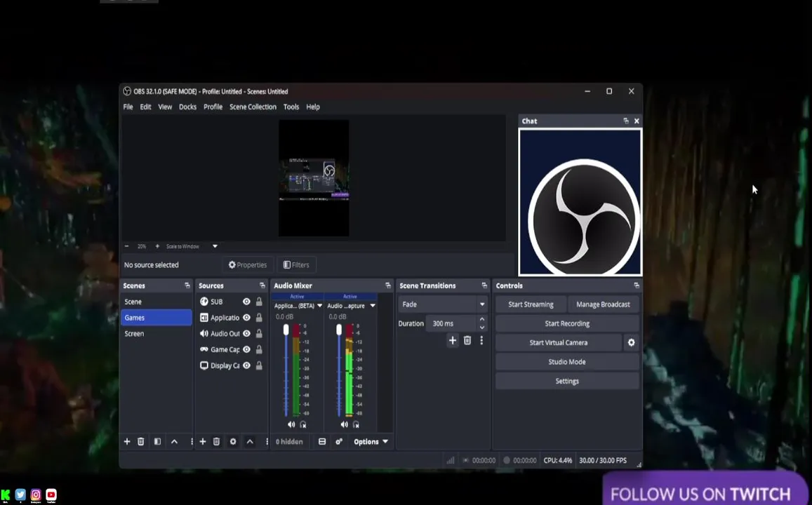Open the Instagram icon on the taskbar
Image resolution: width=812 pixels, height=505 pixels.
[36, 494]
